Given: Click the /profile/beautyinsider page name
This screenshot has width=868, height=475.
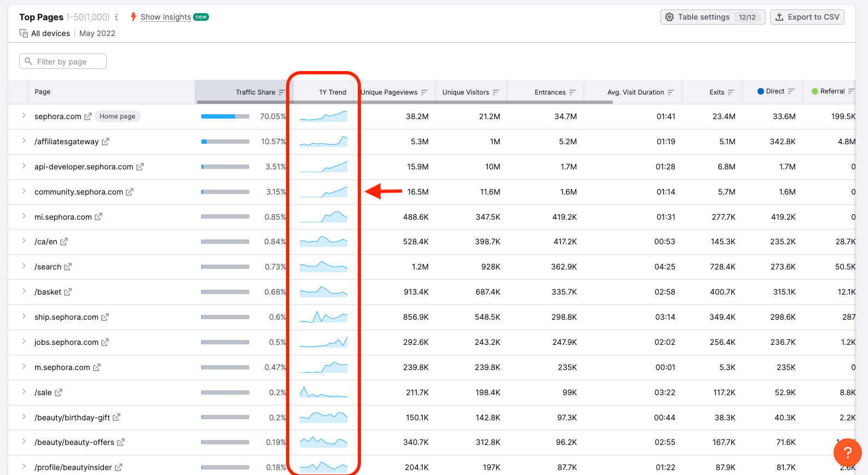Looking at the screenshot, I should 73,467.
